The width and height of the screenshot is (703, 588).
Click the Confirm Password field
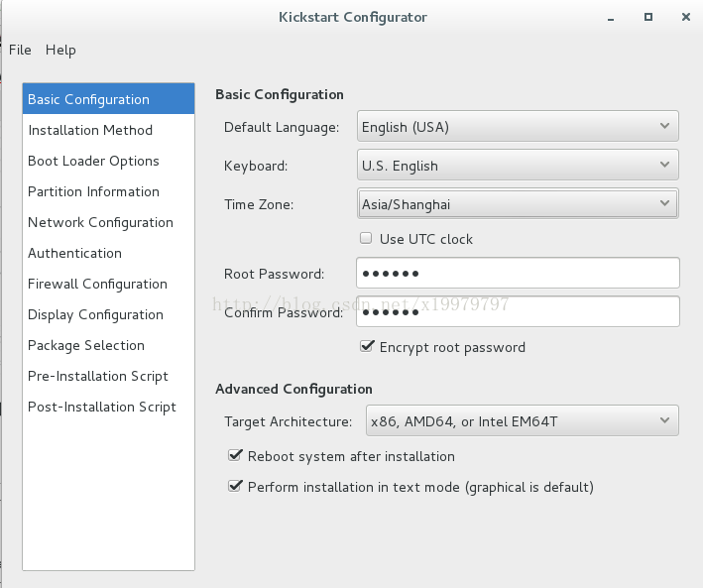[518, 311]
